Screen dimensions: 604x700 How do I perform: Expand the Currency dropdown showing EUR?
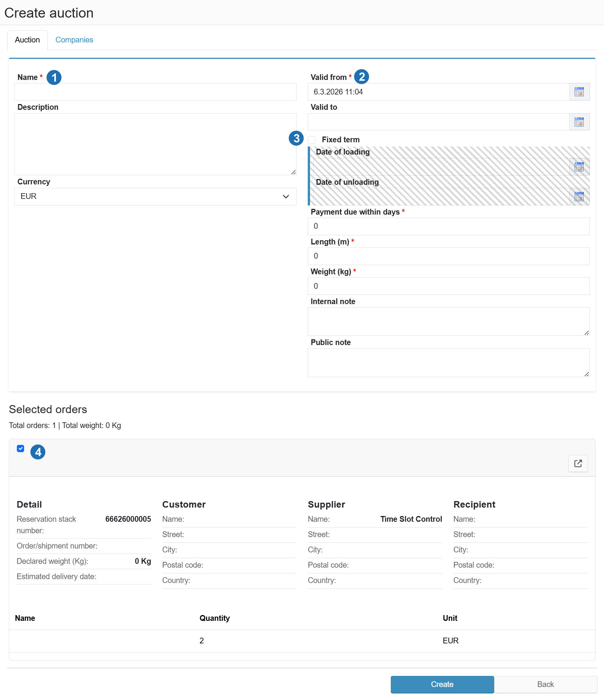pyautogui.click(x=155, y=197)
